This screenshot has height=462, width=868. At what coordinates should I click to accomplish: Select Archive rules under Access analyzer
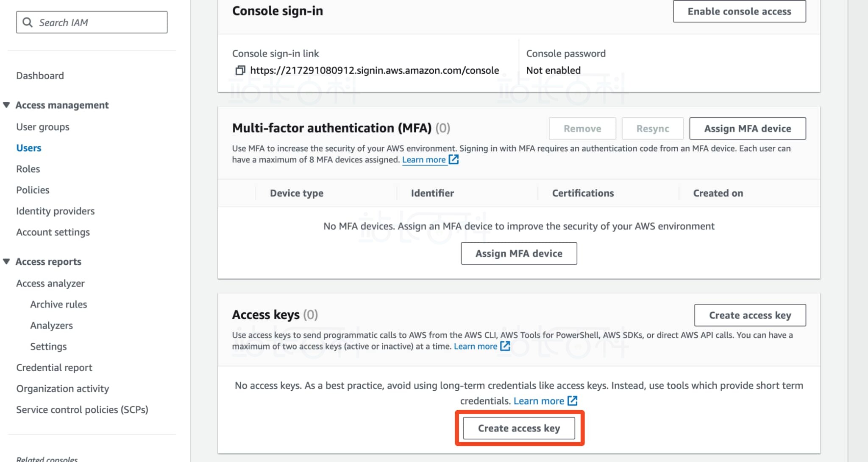pos(58,304)
